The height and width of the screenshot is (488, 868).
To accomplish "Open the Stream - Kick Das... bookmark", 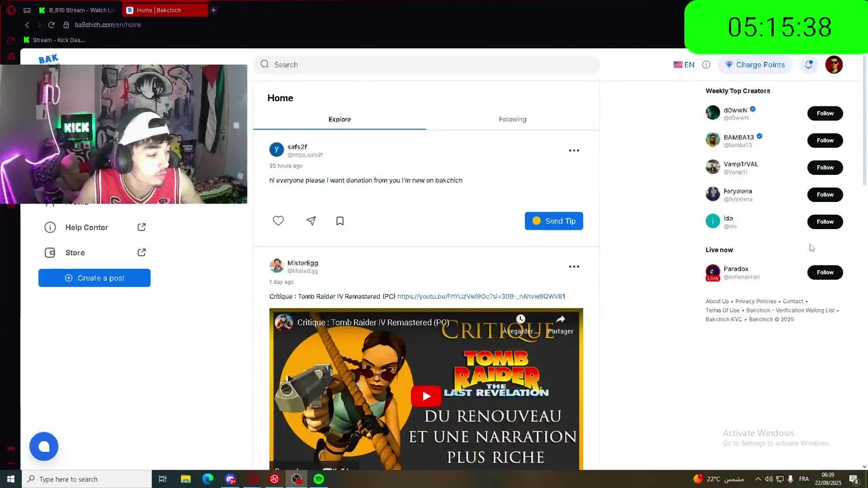I will pyautogui.click(x=54, y=40).
